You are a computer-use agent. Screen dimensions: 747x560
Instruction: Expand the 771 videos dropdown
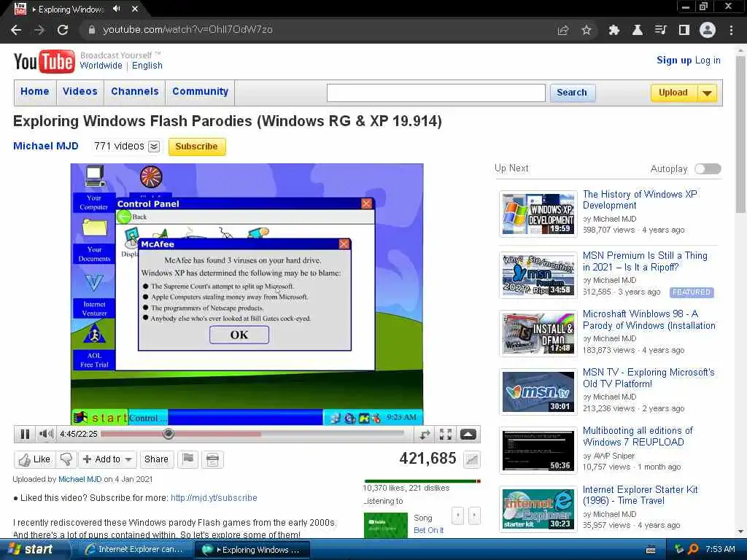pos(154,147)
